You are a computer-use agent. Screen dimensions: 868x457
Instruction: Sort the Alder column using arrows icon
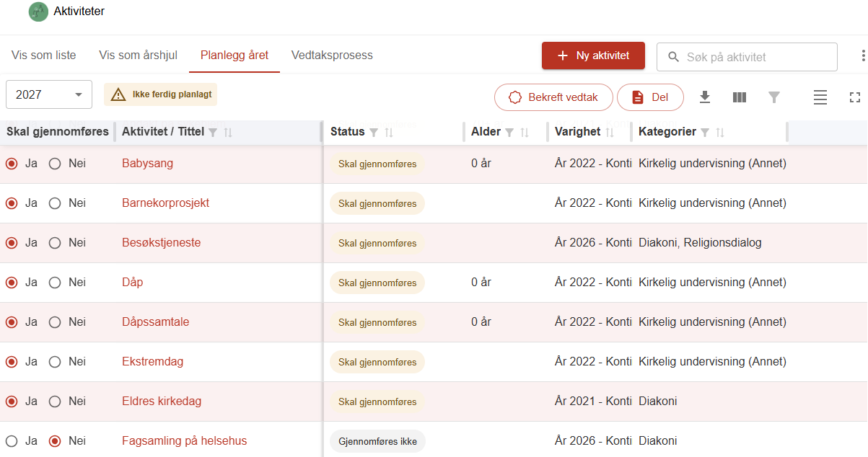[525, 132]
